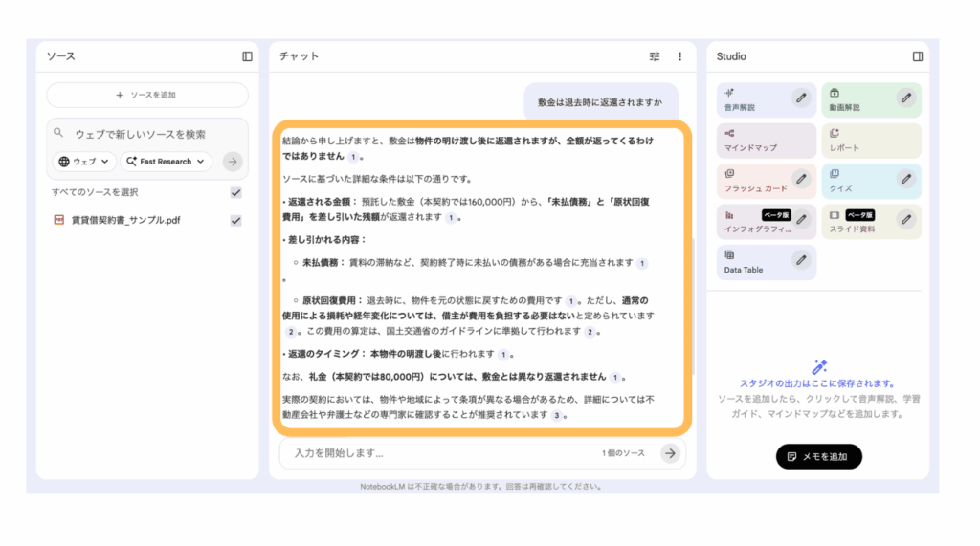Click the メモを追加 button
980x546 pixels.
819,457
